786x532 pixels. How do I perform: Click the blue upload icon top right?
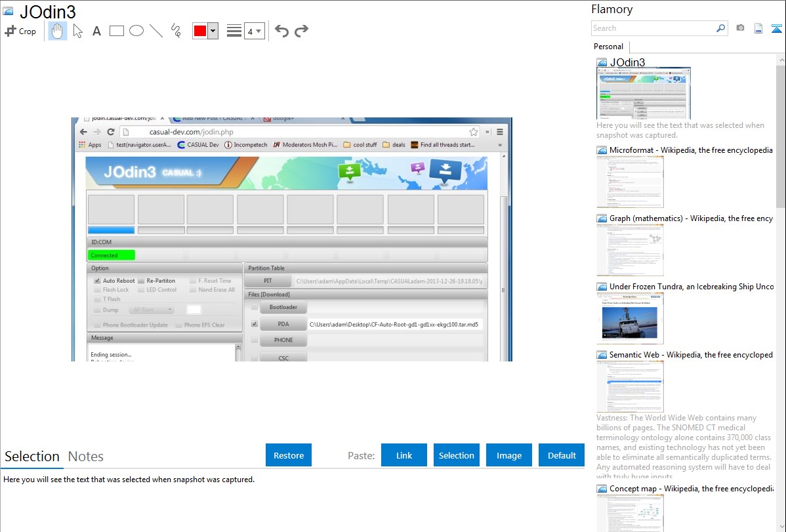click(x=776, y=28)
